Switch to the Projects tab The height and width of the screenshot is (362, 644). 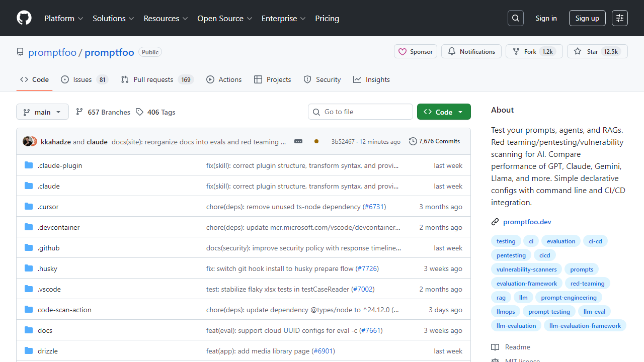pos(273,79)
